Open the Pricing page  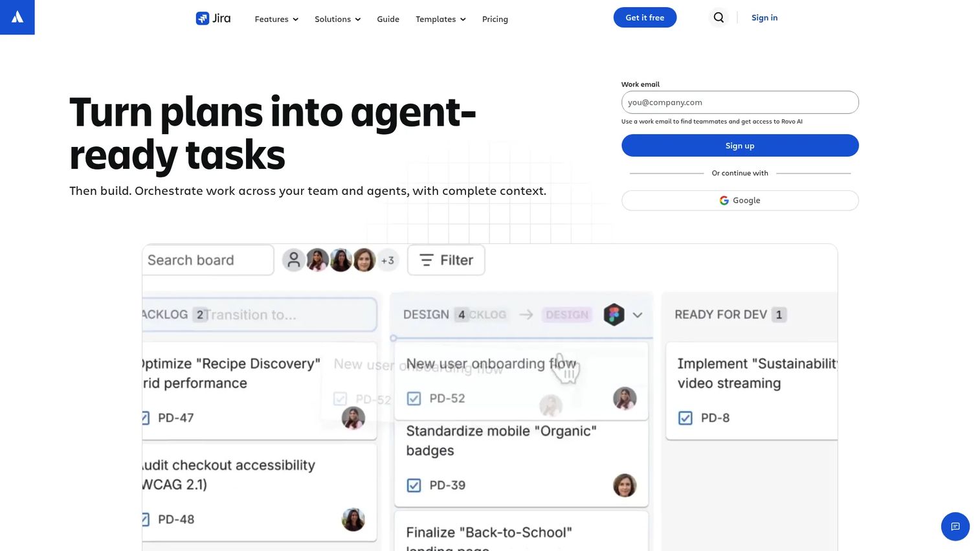[495, 19]
